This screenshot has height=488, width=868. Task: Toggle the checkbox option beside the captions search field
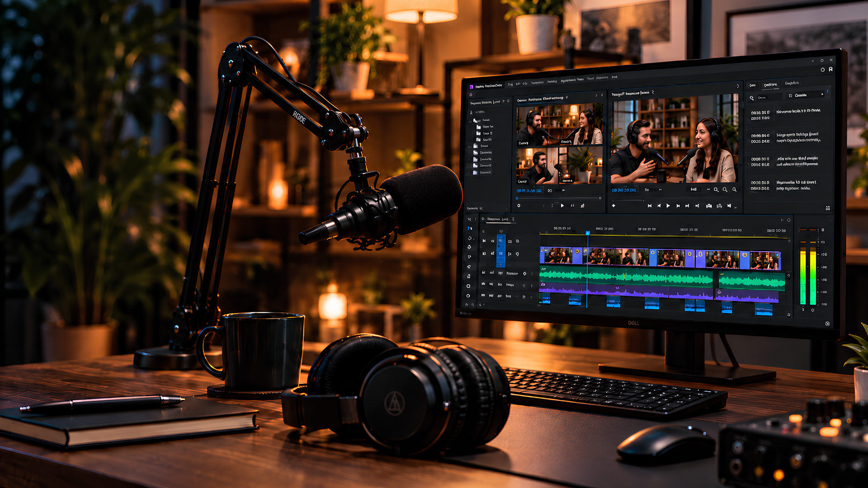[791, 95]
